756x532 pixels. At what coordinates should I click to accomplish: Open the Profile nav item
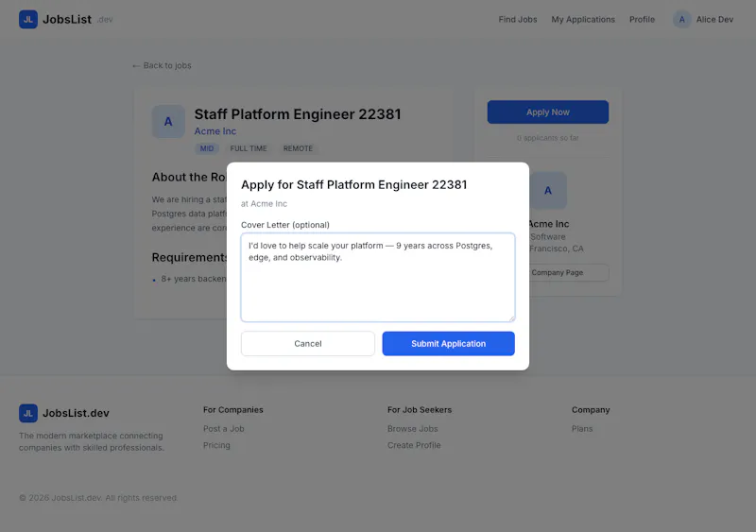[x=642, y=19]
